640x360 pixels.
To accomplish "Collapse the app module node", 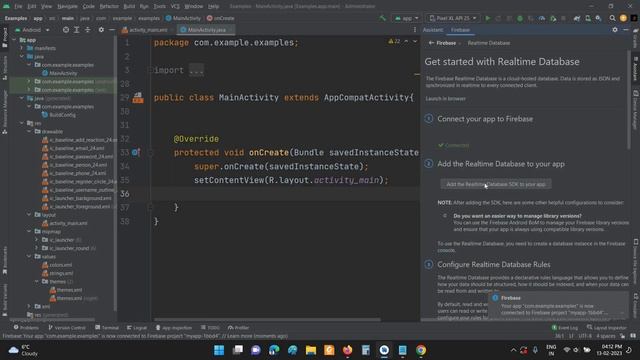I will pos(15,40).
